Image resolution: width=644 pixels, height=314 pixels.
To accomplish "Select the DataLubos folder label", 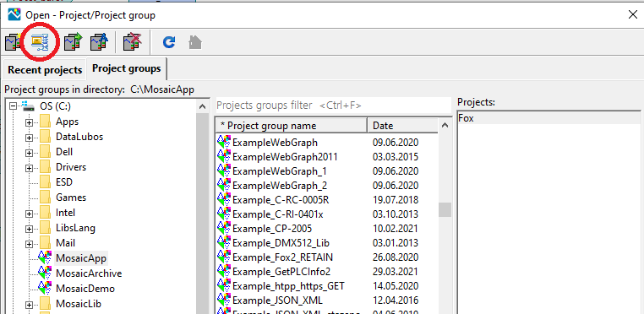I will pos(79,137).
